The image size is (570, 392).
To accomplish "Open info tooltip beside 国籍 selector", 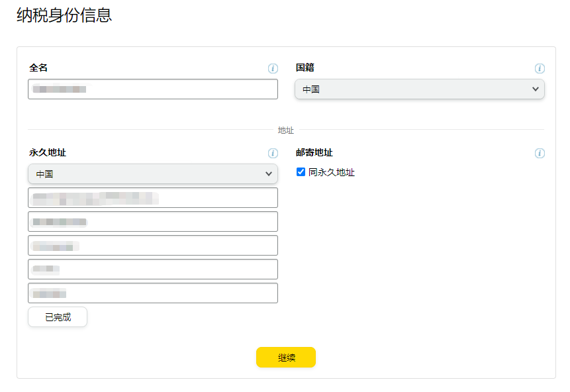I will (540, 68).
